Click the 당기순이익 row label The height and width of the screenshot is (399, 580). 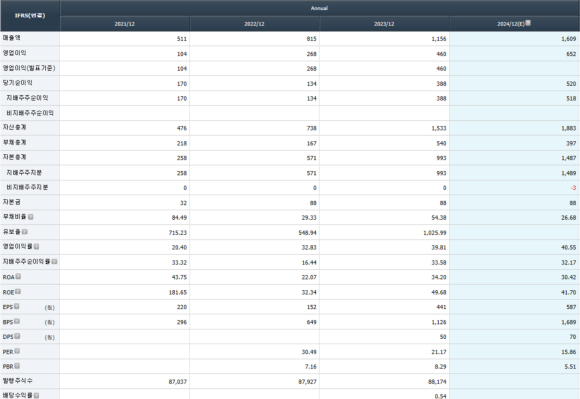coord(17,83)
